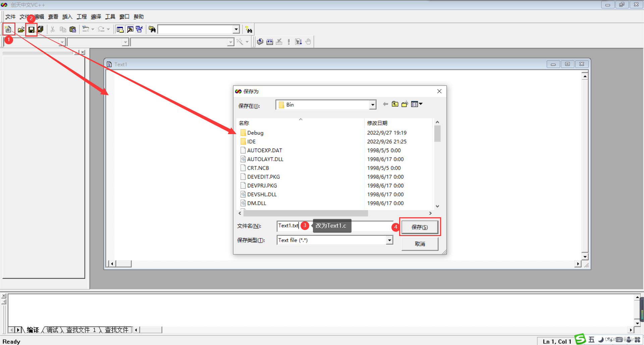
Task: Click the WizardBar actions wand icon
Action: pyautogui.click(x=239, y=42)
